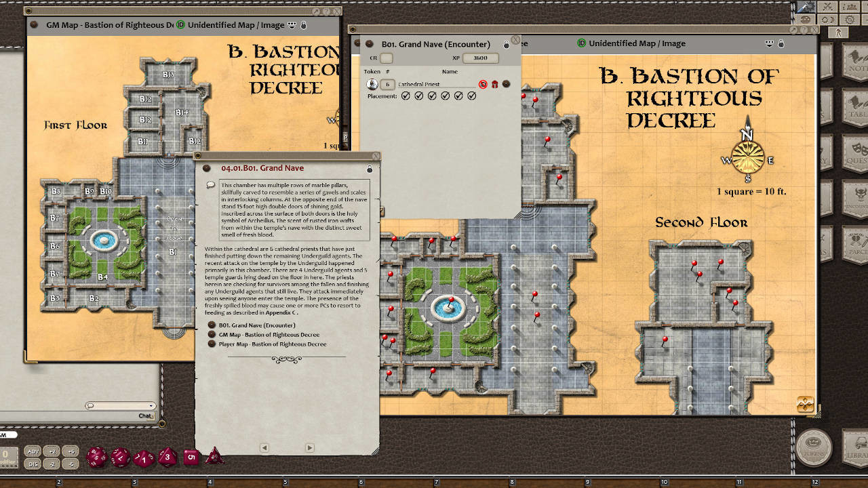Screen dimensions: 868x488
Task: Toggle the ID visibility icon for Cathedral Priest
Action: pyautogui.click(x=482, y=84)
